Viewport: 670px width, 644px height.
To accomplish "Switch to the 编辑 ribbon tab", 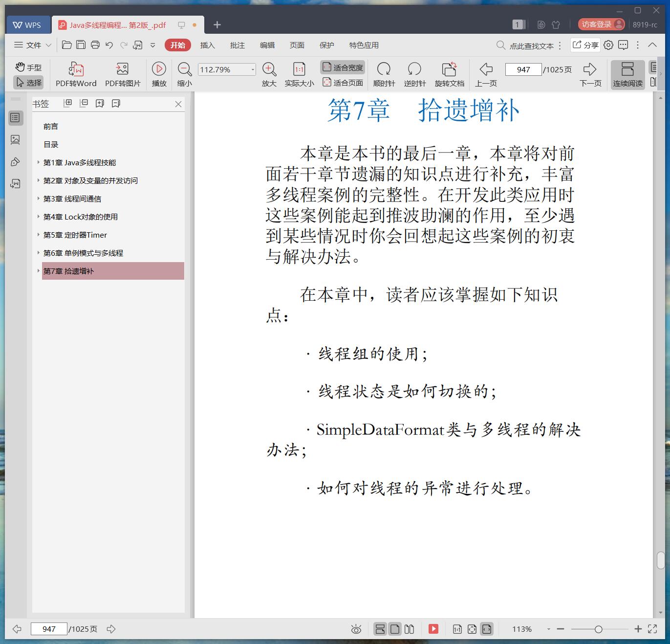I will [x=267, y=45].
